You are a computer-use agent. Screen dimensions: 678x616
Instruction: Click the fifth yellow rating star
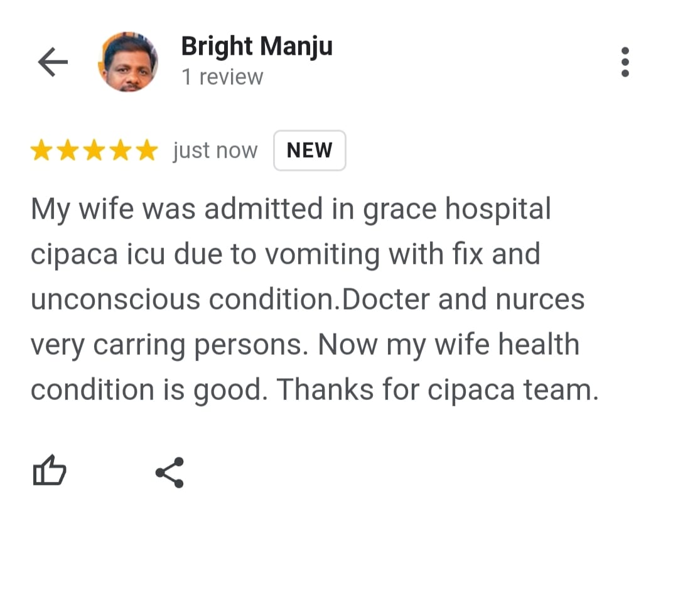click(147, 151)
